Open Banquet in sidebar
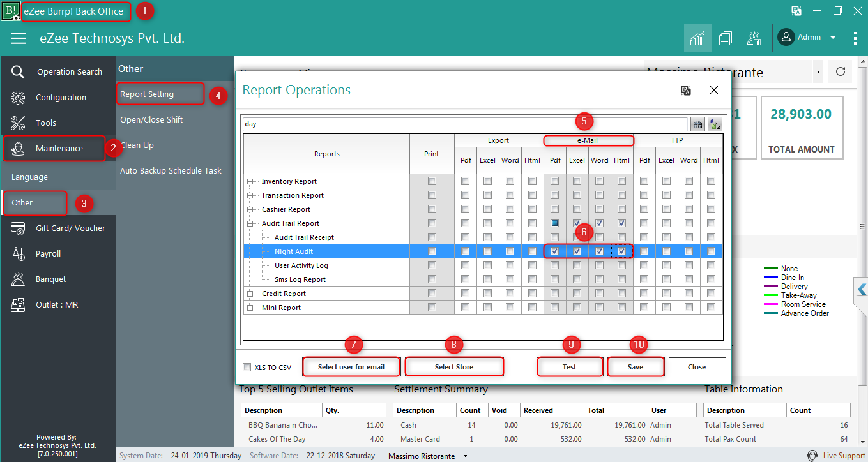Image resolution: width=868 pixels, height=462 pixels. (50, 279)
